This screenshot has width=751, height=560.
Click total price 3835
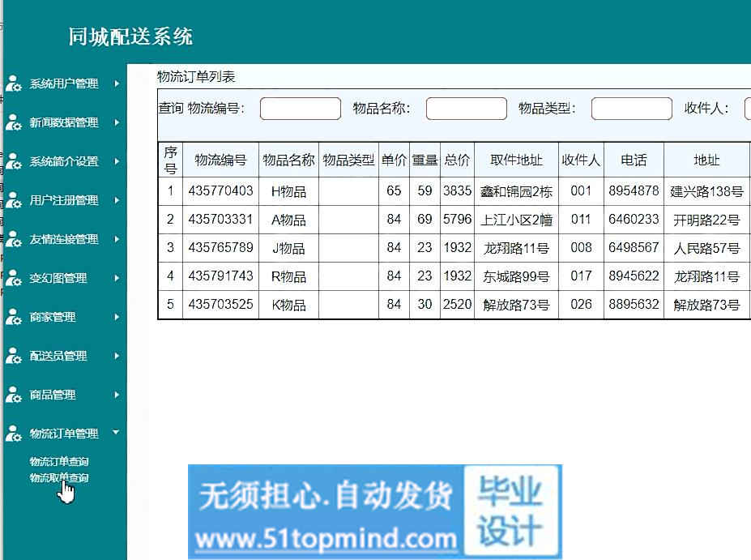[x=457, y=191]
